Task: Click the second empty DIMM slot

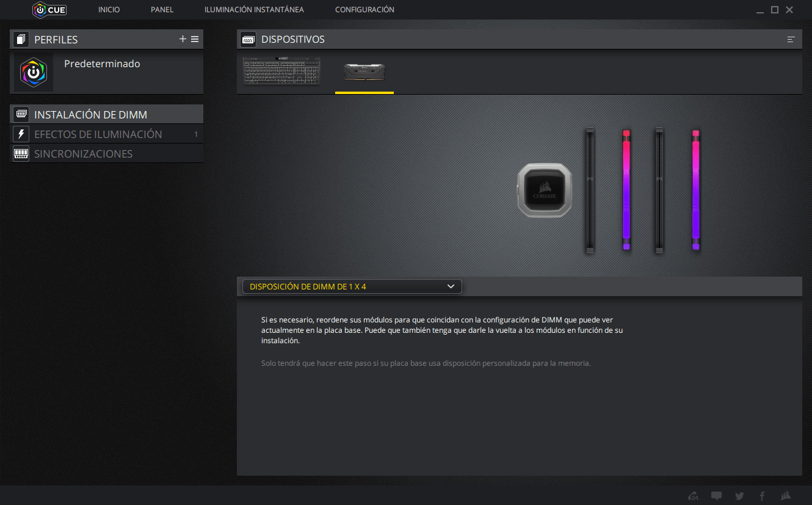Action: tap(659, 191)
